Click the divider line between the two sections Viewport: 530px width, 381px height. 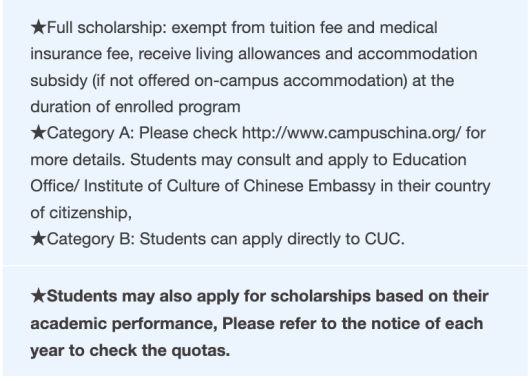265,266
